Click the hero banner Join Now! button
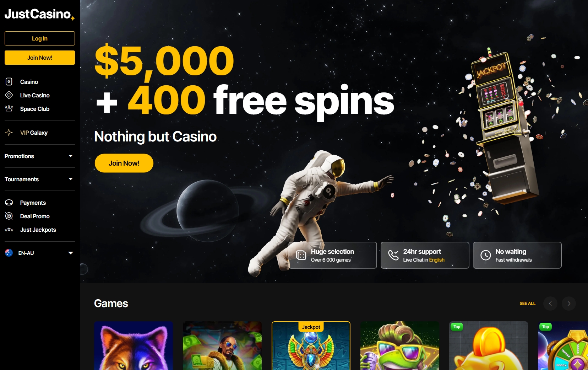Image resolution: width=588 pixels, height=370 pixels. coord(124,163)
